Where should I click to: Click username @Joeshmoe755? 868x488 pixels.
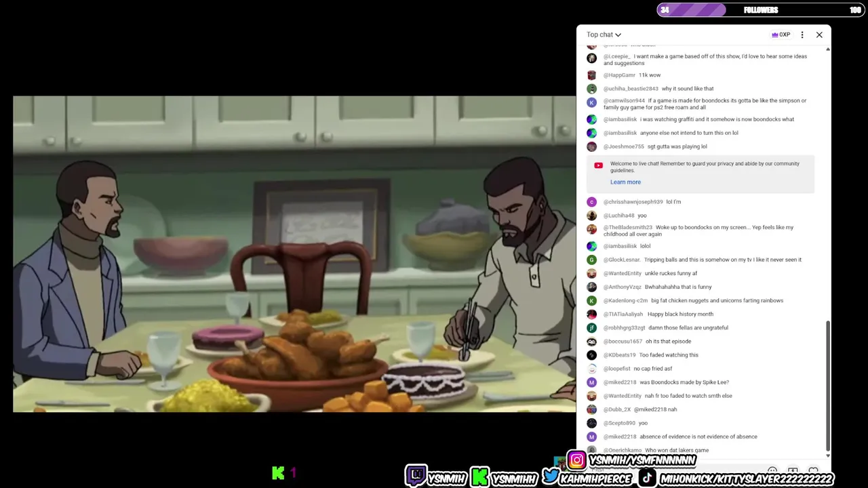point(624,146)
